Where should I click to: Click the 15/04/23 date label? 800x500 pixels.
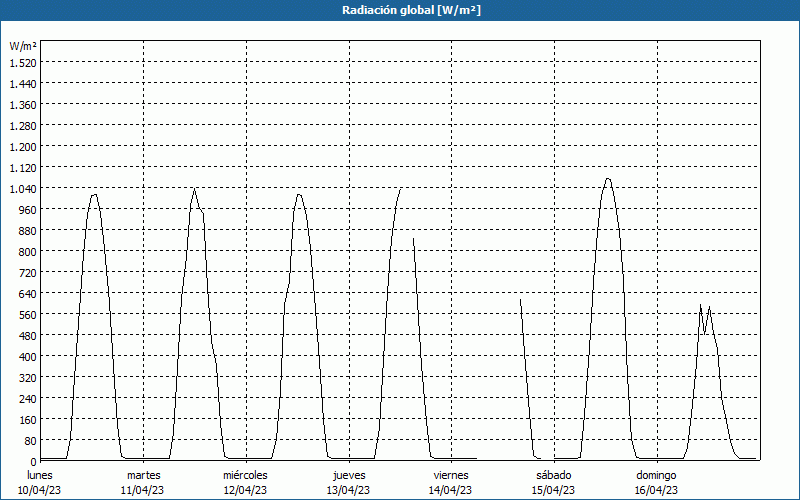click(554, 490)
